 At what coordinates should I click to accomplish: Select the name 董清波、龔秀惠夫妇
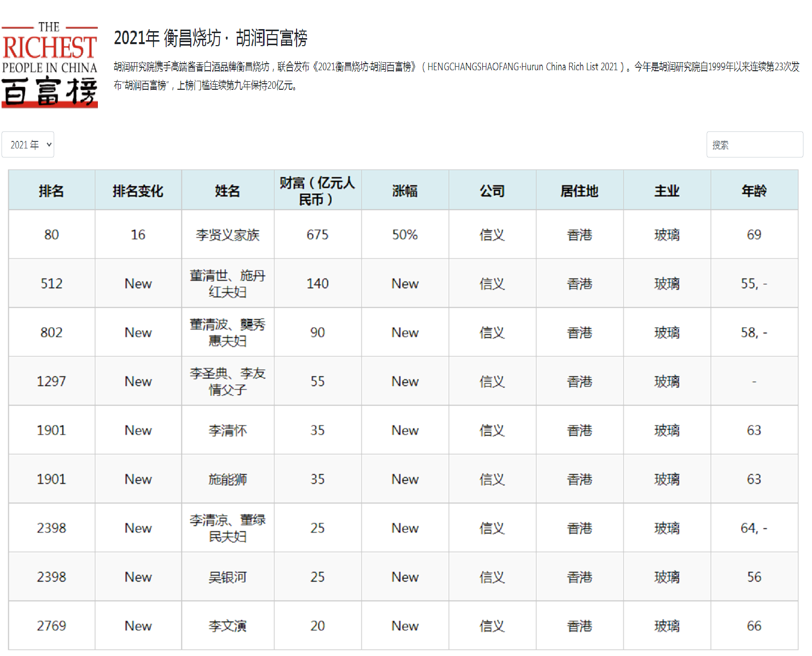point(228,333)
